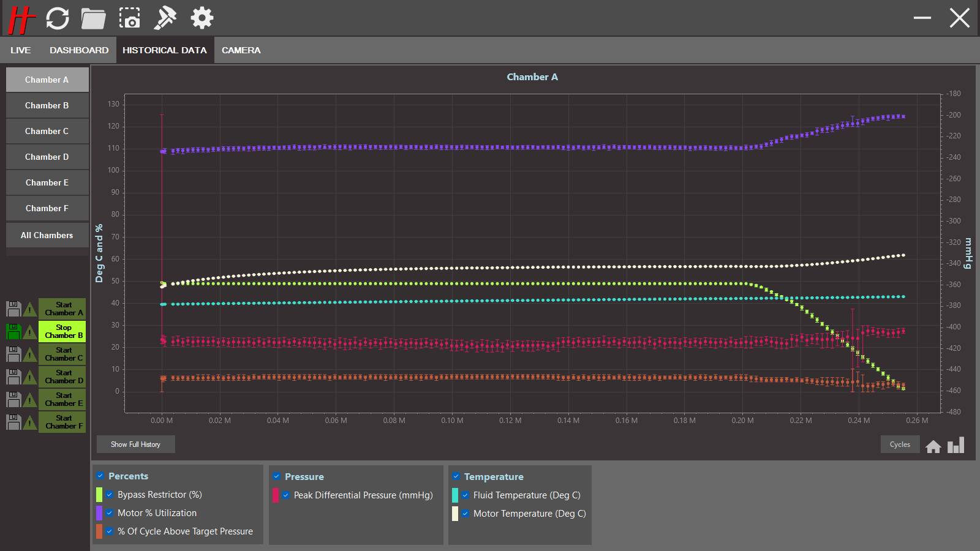Screen dimensions: 980x551
Task: Click the bar chart icon beside home
Action: click(x=956, y=445)
